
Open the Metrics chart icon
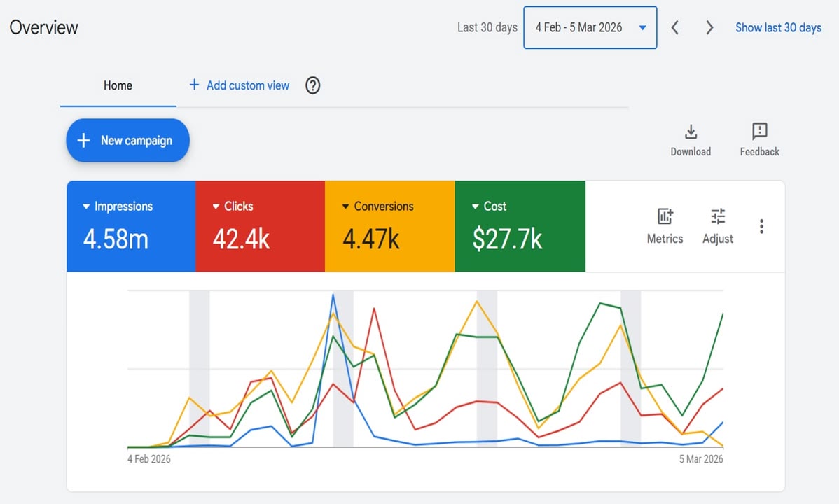coord(665,216)
